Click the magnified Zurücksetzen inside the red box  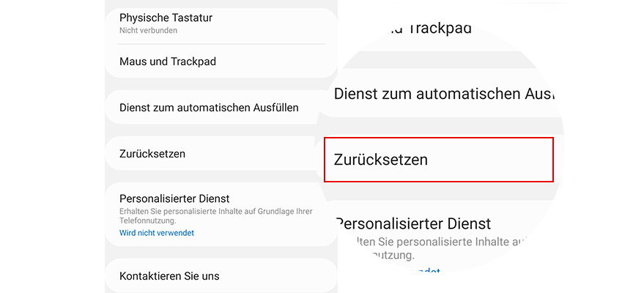(x=381, y=159)
